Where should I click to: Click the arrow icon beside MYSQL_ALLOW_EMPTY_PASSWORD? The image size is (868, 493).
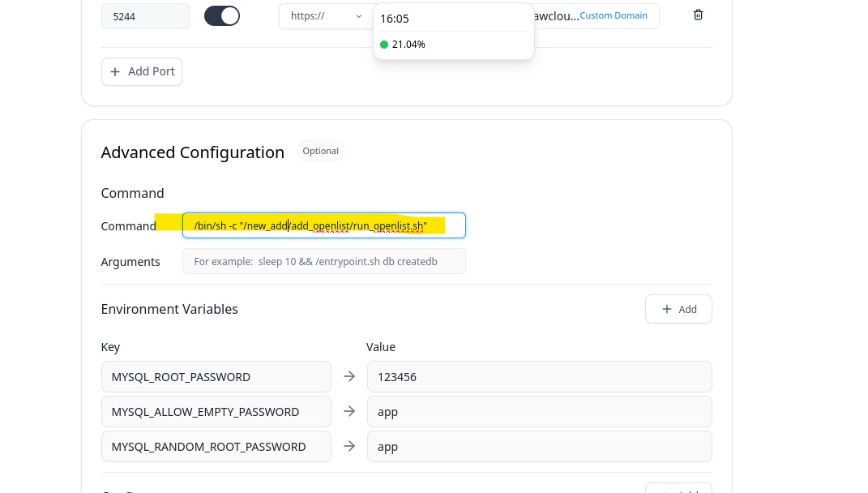(349, 411)
